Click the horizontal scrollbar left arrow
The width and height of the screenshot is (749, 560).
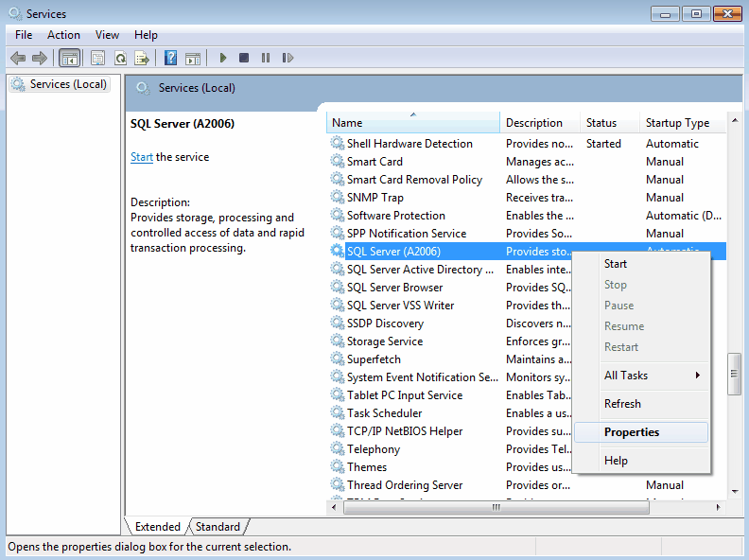tap(334, 507)
